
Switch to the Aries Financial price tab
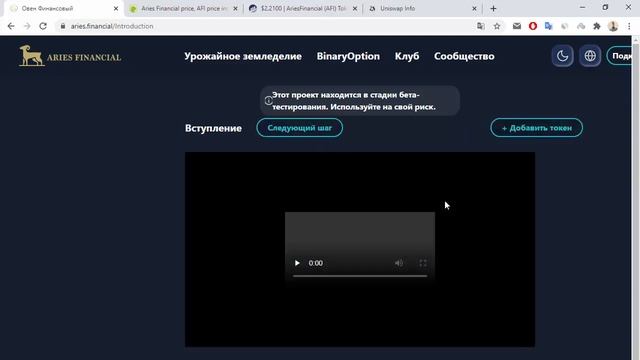183,8
